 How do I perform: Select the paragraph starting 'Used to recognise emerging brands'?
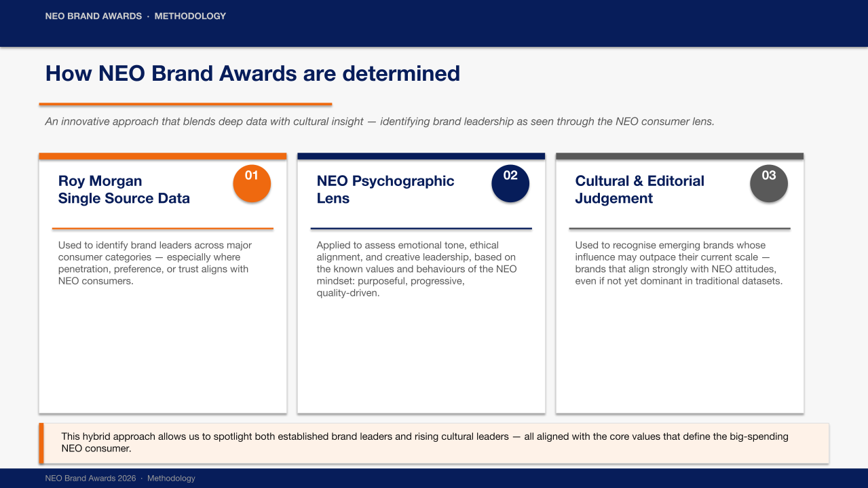679,263
